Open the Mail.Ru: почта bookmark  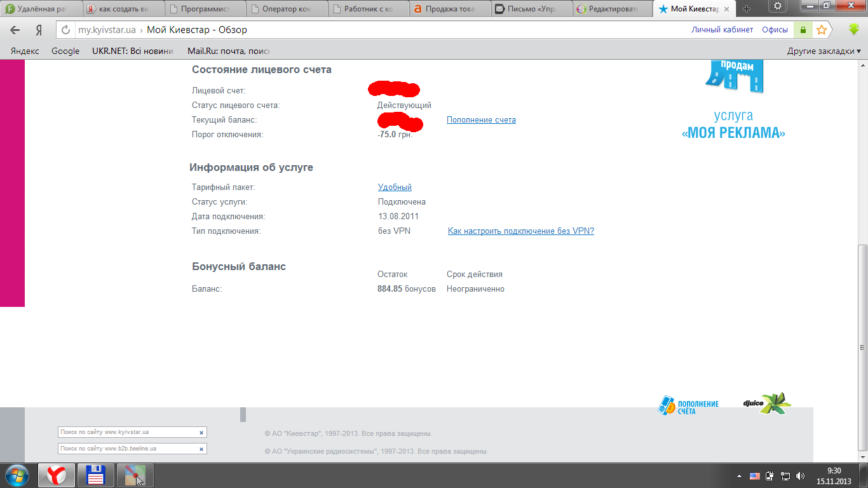[229, 51]
